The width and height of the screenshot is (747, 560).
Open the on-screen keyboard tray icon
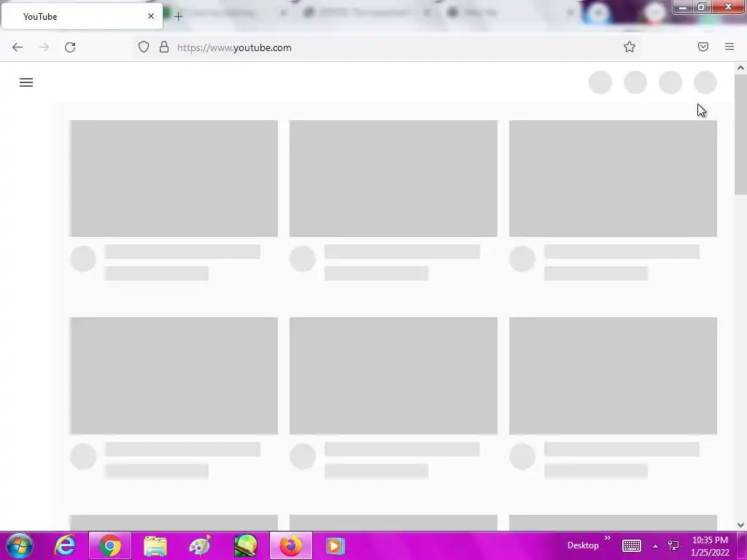(632, 545)
